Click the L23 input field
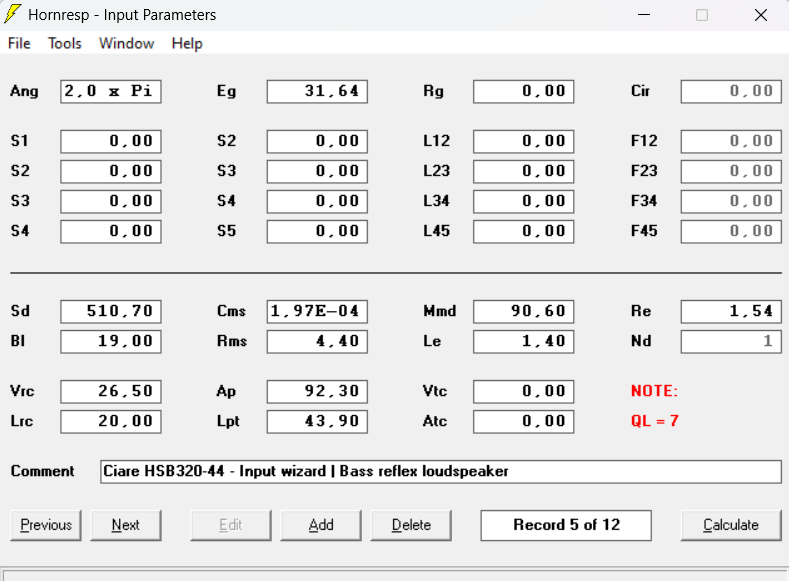The width and height of the screenshot is (789, 581). 523,172
